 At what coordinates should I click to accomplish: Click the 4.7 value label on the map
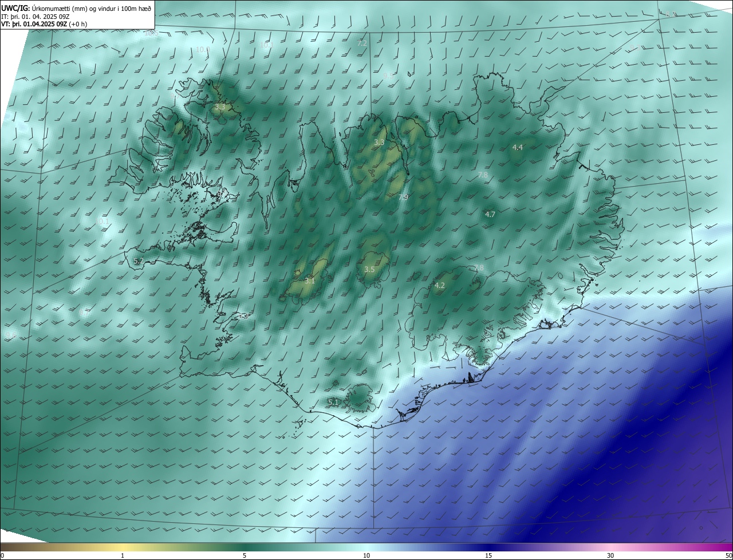pyautogui.click(x=490, y=215)
